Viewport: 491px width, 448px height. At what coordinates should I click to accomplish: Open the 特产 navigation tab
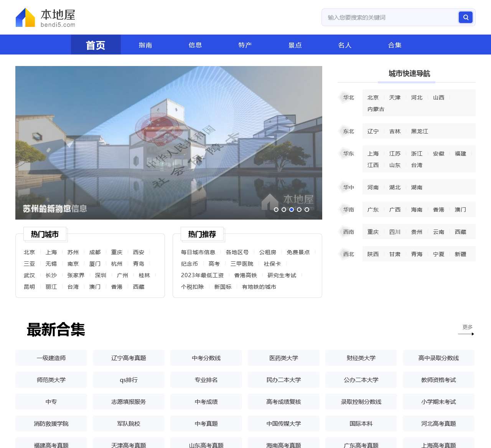pos(245,45)
